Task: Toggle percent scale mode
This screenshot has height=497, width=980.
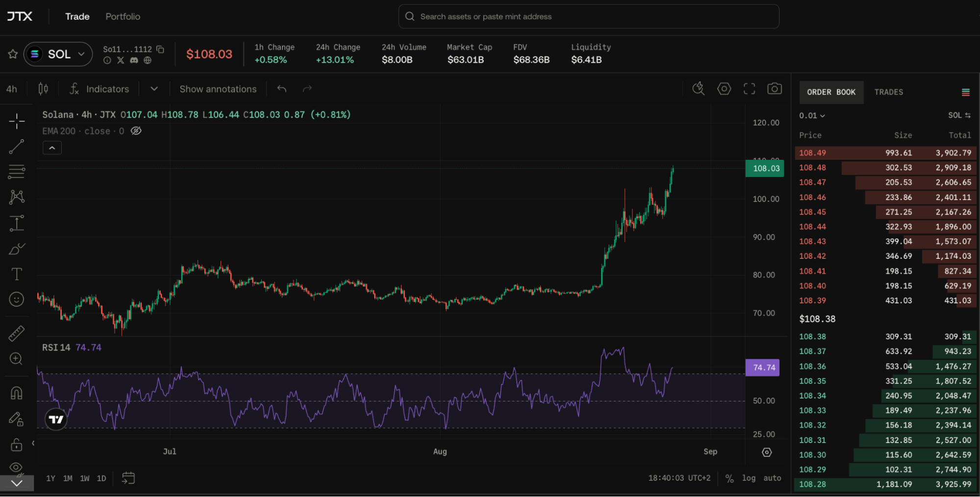Action: (x=729, y=478)
